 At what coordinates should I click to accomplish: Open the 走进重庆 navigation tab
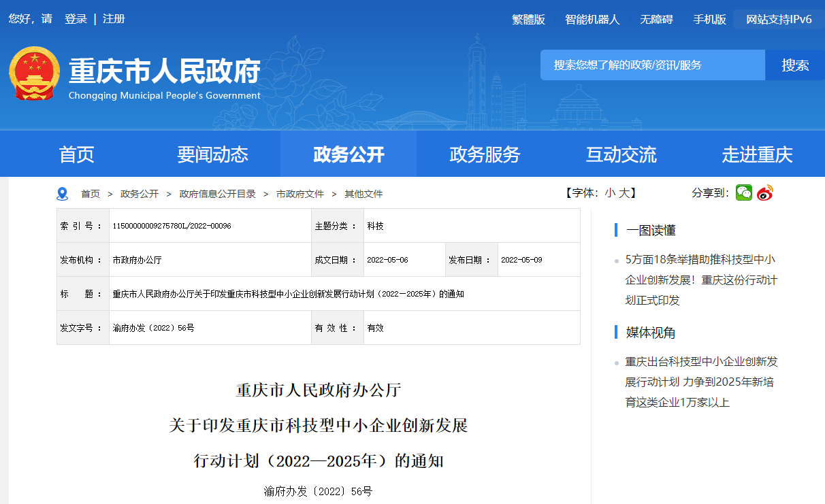click(x=757, y=154)
